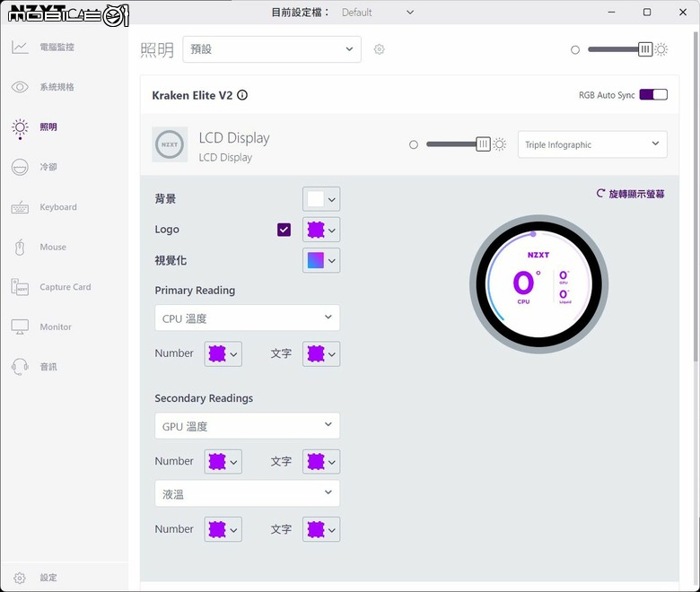Image resolution: width=700 pixels, height=592 pixels.
Task: Toggle the RGB Auto Sync switch
Action: (653, 94)
